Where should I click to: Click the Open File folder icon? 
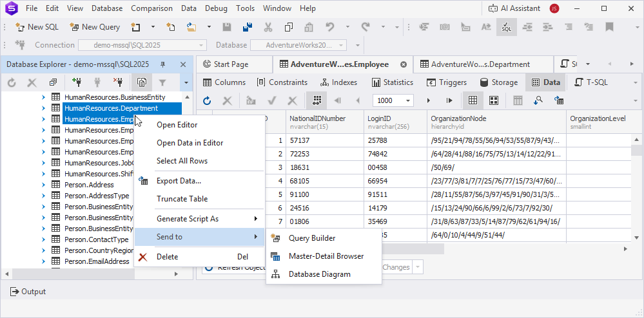(x=191, y=27)
